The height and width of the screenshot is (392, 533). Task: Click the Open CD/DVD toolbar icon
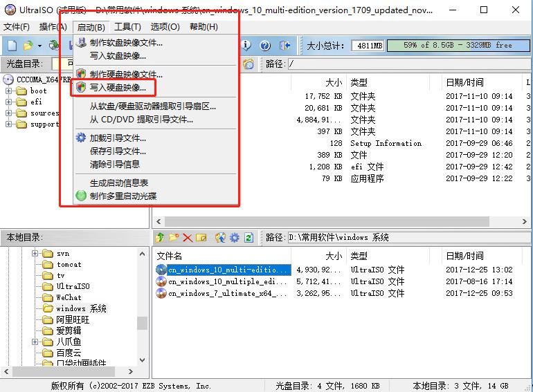coord(53,45)
